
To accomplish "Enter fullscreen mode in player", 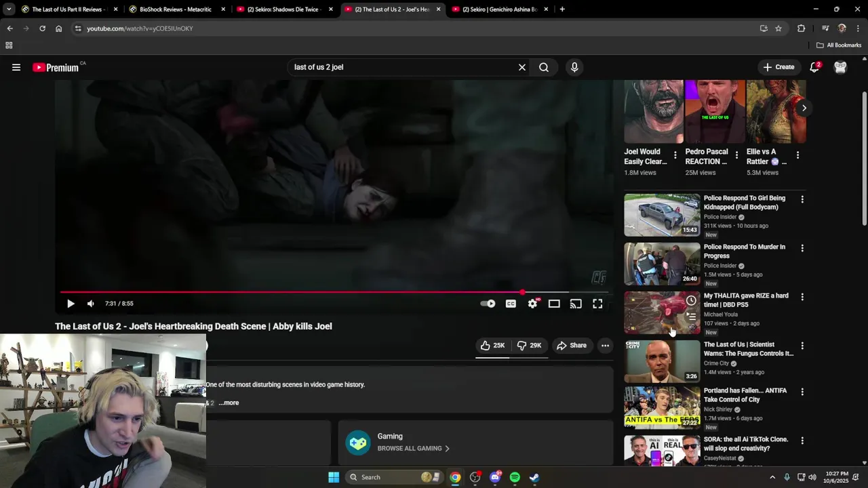I will click(x=597, y=304).
